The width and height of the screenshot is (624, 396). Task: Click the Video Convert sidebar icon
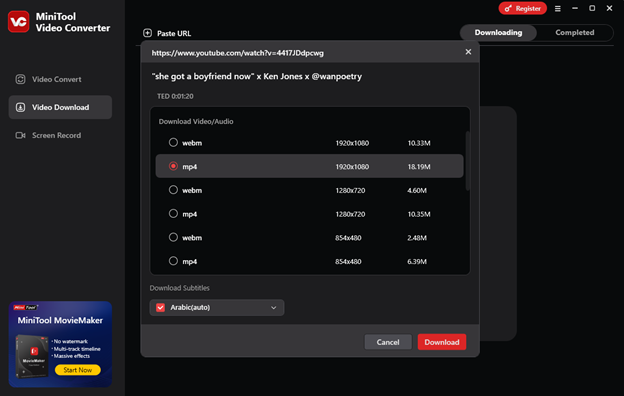click(20, 79)
